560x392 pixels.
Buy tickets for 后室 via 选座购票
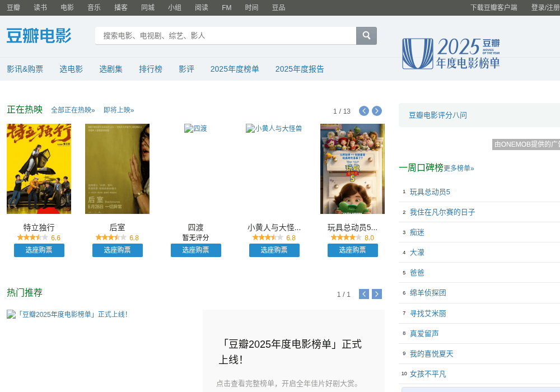pyautogui.click(x=118, y=250)
